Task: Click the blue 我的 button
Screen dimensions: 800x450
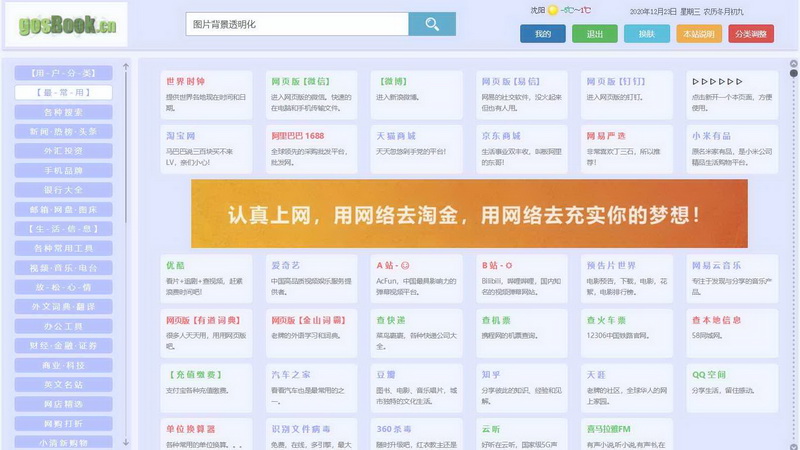Action: pos(543,34)
